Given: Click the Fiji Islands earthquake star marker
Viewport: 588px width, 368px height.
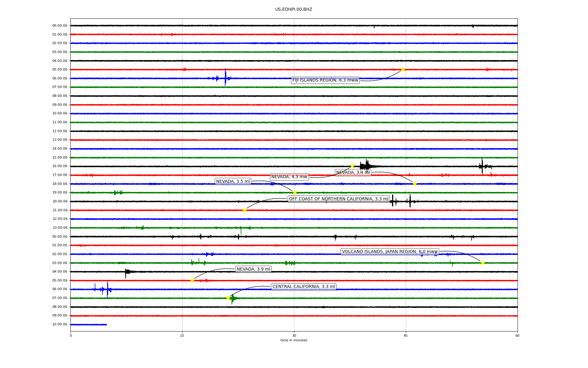Looking at the screenshot, I should pos(403,69).
